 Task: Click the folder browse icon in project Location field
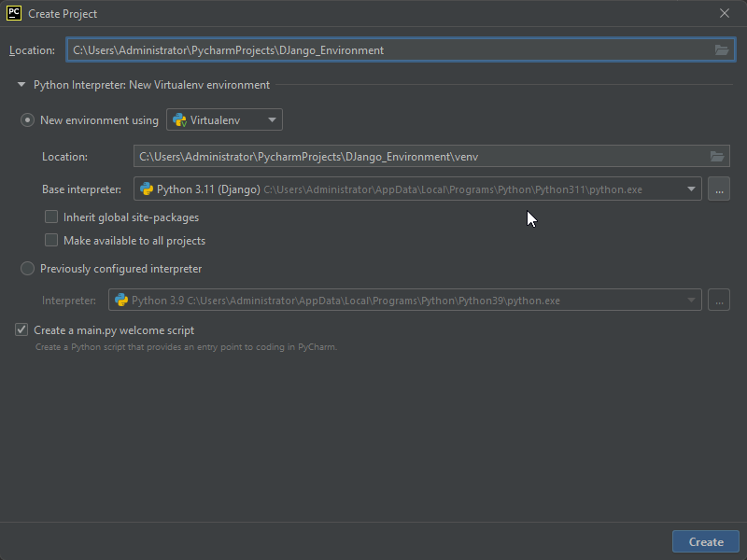(722, 50)
